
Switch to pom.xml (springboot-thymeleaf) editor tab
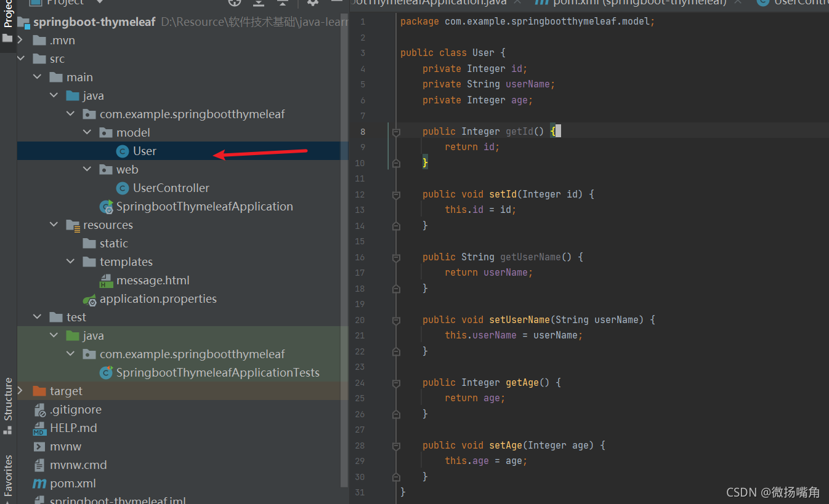[638, 2]
